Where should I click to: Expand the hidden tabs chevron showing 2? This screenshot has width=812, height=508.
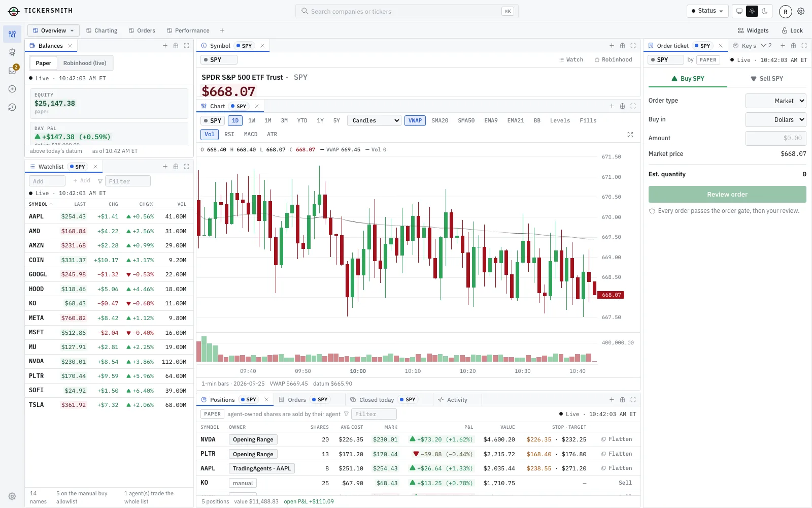pos(766,46)
